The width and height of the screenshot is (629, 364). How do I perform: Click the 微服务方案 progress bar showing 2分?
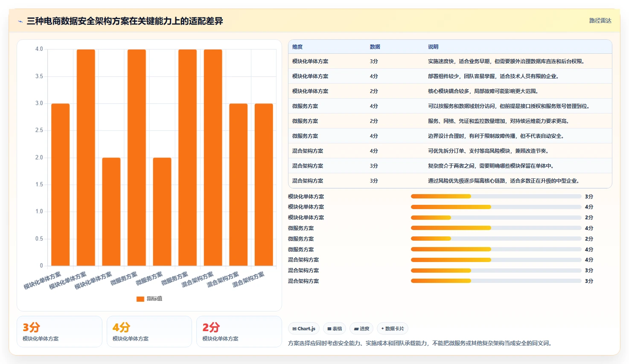[496, 239]
